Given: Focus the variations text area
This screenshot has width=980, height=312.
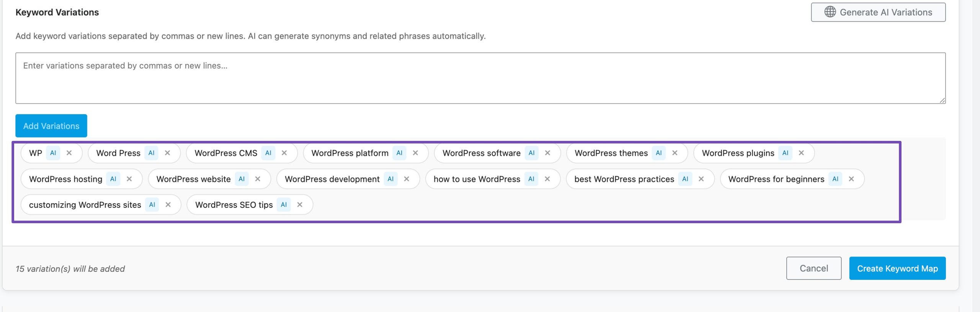Looking at the screenshot, I should coord(480,78).
